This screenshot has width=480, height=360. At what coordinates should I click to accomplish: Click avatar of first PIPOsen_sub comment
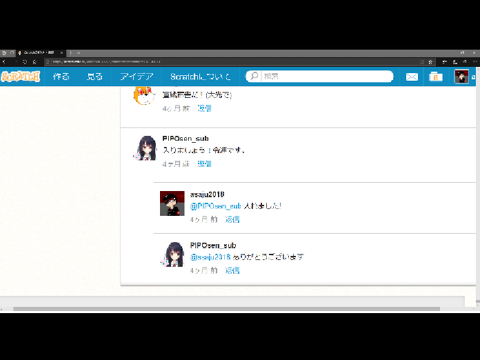(x=145, y=148)
